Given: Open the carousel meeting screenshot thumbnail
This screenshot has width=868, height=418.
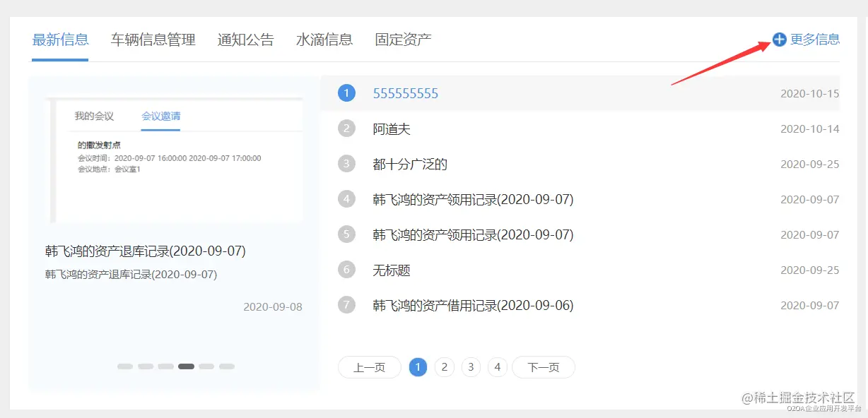Looking at the screenshot, I should (x=174, y=160).
